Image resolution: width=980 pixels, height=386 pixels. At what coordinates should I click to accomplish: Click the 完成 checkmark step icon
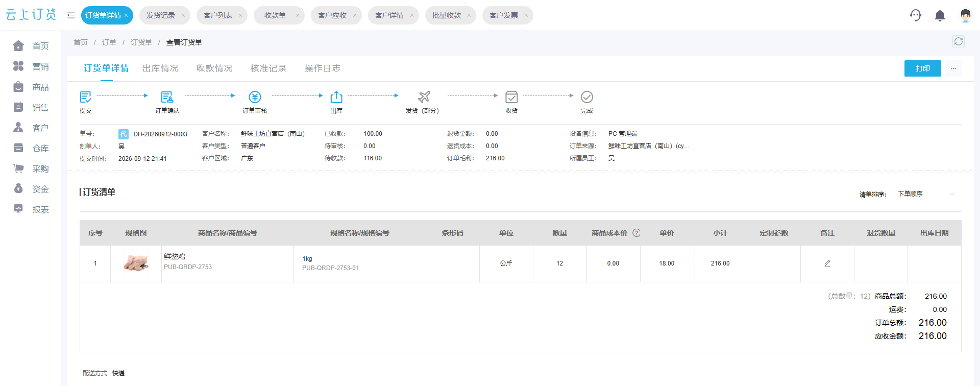click(587, 97)
